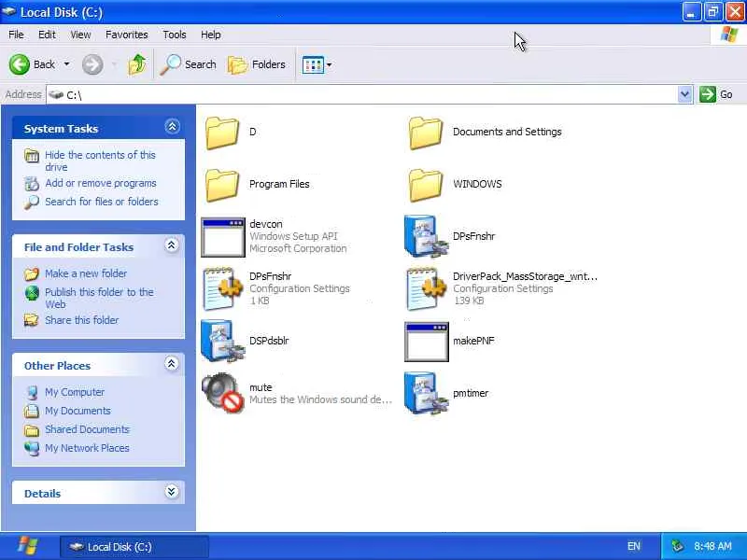Select the DPsFnshr executable icon
This screenshot has width=747, height=560.
tap(427, 237)
